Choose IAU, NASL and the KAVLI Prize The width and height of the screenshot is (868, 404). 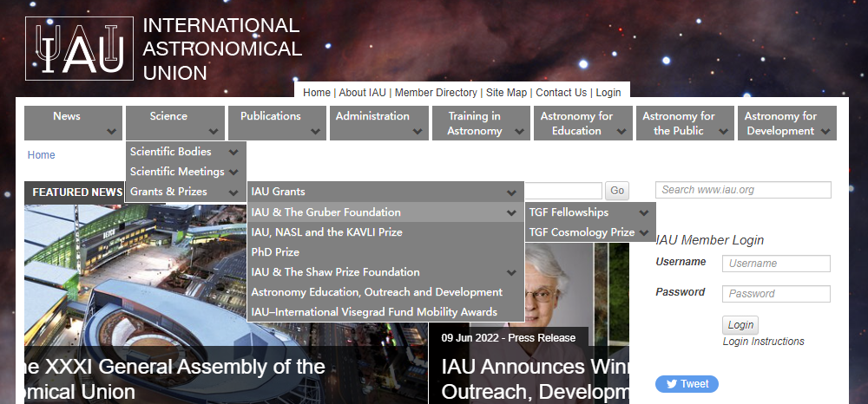385,231
